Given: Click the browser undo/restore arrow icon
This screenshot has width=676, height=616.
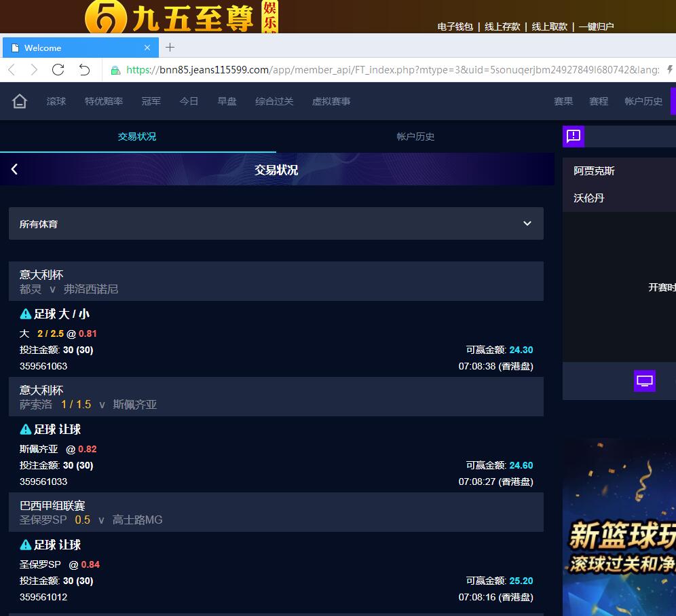Looking at the screenshot, I should click(84, 69).
